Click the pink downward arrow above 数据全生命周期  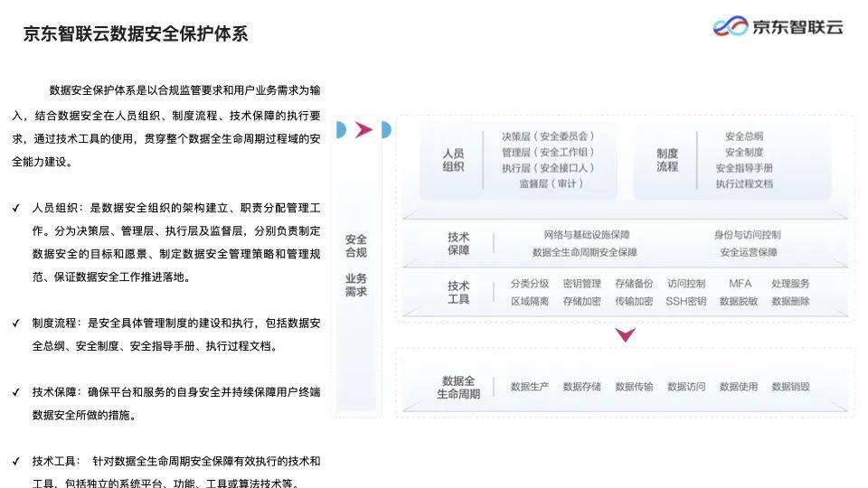tap(625, 334)
